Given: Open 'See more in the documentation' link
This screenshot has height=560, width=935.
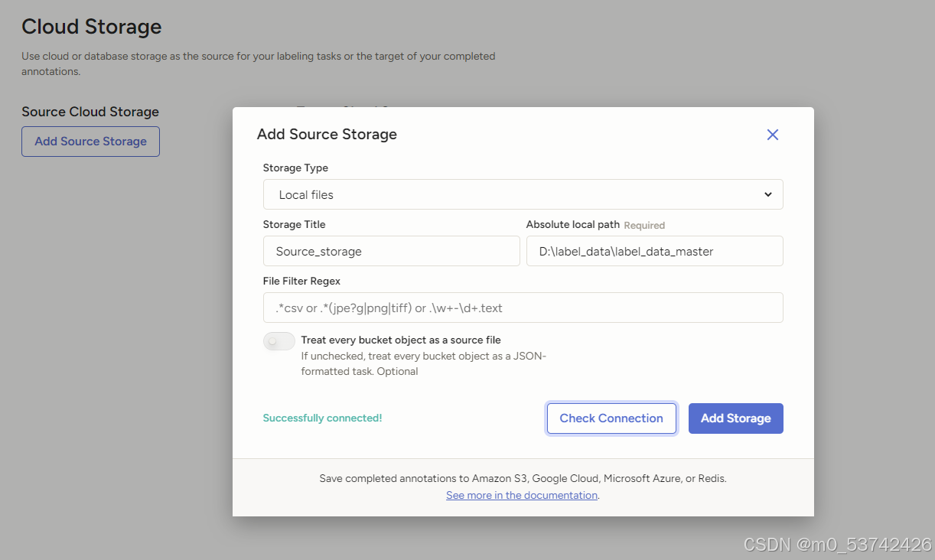Looking at the screenshot, I should click(521, 495).
